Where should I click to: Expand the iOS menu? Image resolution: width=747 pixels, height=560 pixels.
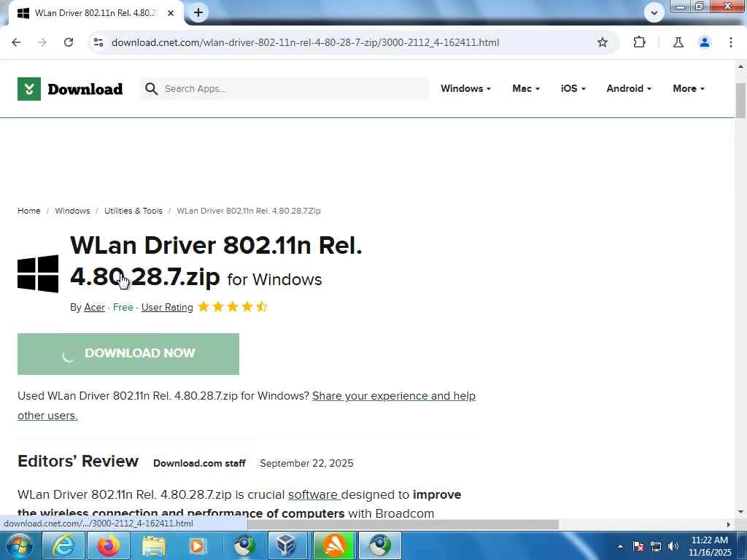pyautogui.click(x=573, y=88)
